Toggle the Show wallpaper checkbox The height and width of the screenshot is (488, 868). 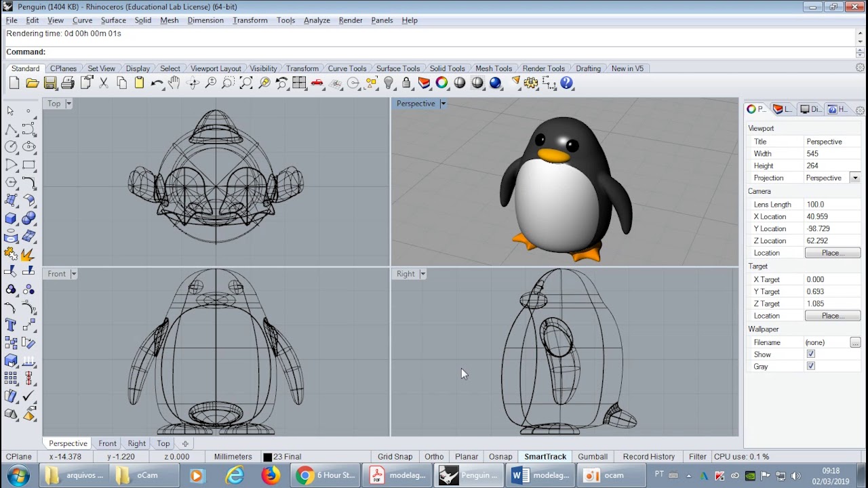[x=810, y=354]
